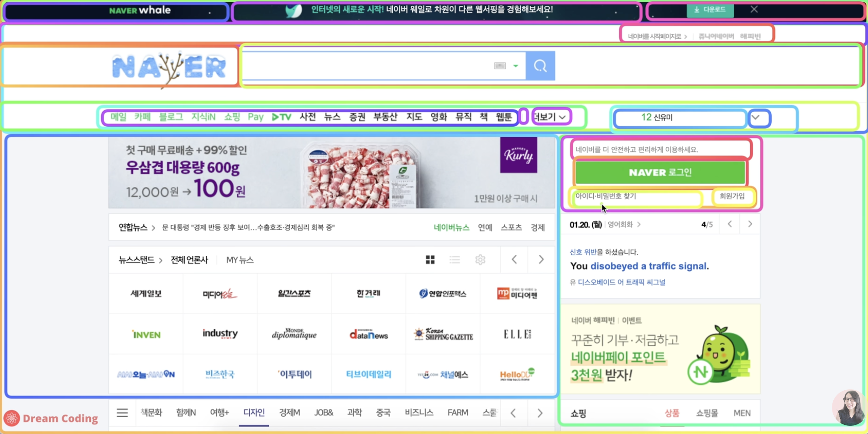Viewport: 868px width, 434px height.
Task: Select the 디자인 topic tab
Action: tap(254, 413)
